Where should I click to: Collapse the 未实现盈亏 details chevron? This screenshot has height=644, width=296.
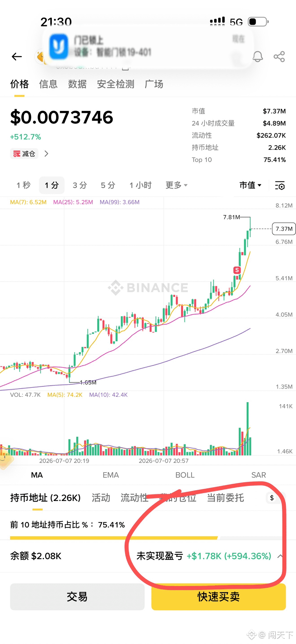coord(280,556)
